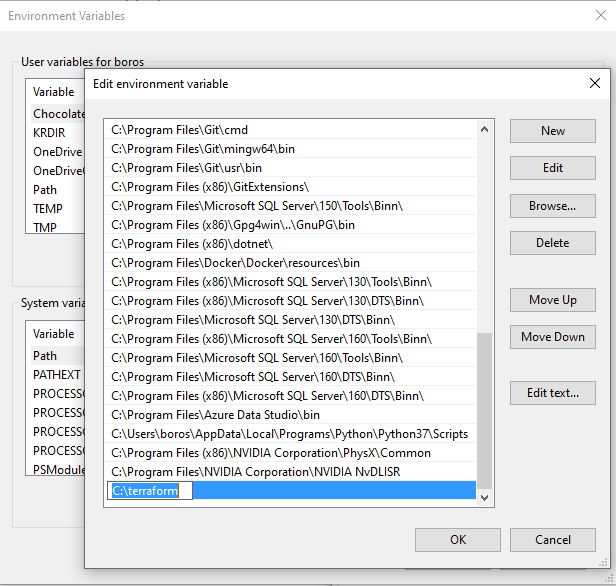Select Program Files\Microsoft SQL Server\130\DTS\Binn entry

tap(290, 320)
